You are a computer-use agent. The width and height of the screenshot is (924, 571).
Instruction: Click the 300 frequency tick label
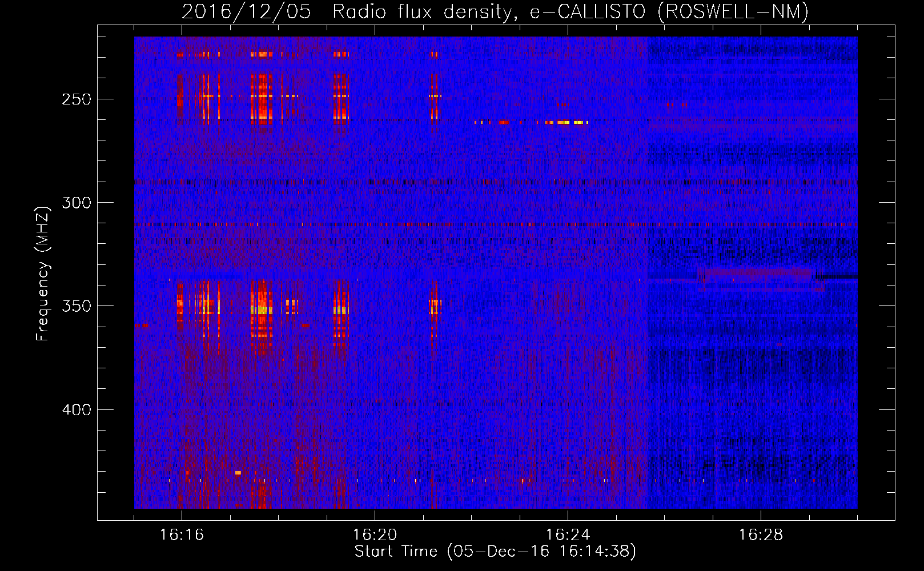point(77,203)
